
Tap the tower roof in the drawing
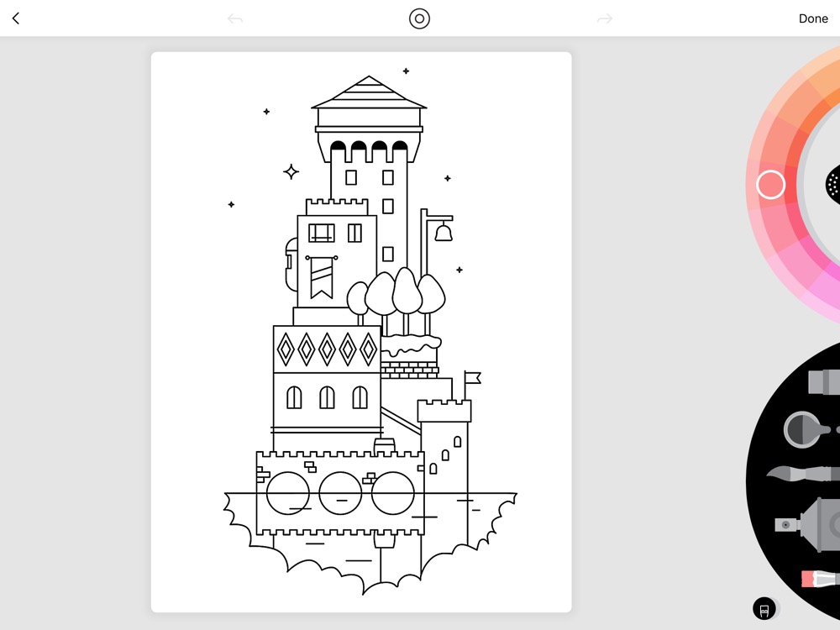(369, 94)
